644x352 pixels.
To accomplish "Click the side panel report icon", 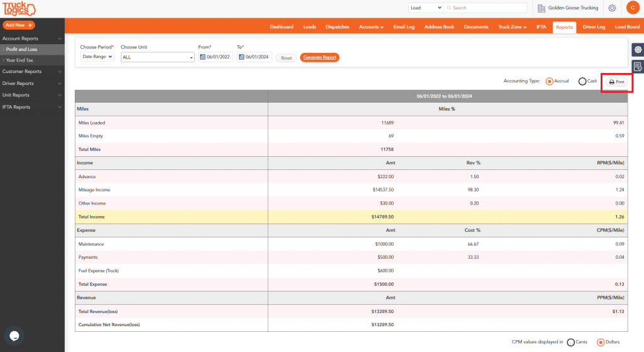I will (x=638, y=66).
